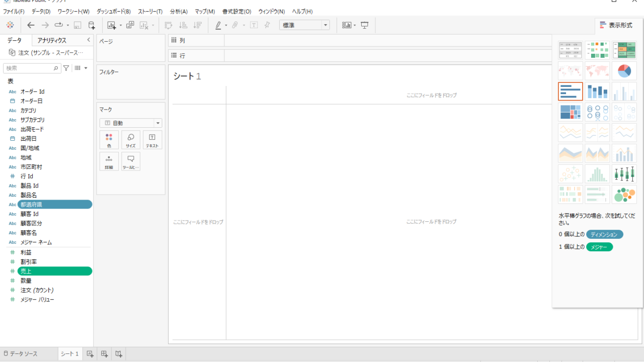
Task: Open the show/hide cards dropdown arrow
Action: pos(355,25)
